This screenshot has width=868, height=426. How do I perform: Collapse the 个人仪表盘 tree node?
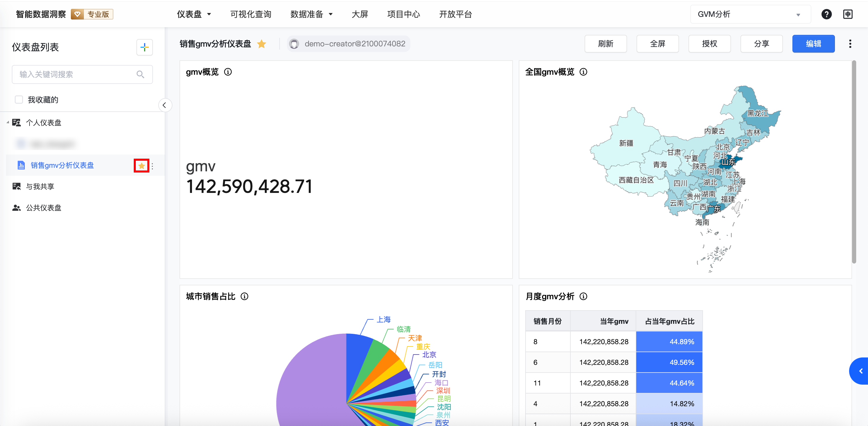(x=7, y=122)
